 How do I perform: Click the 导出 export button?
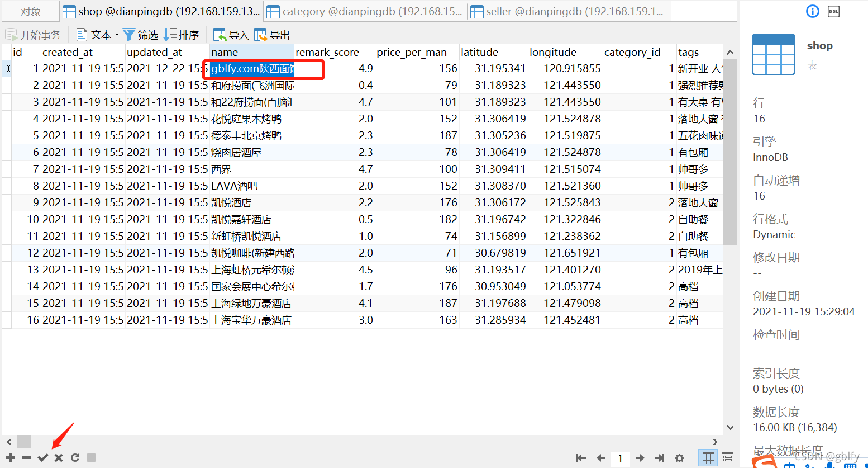[273, 35]
